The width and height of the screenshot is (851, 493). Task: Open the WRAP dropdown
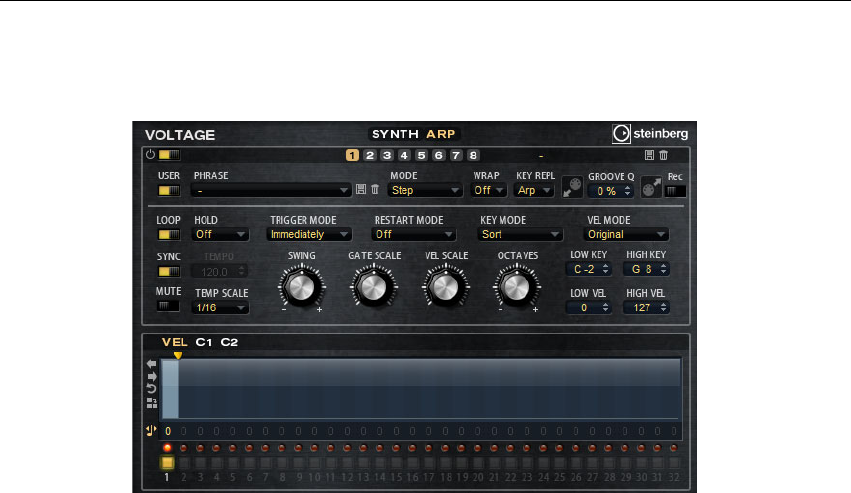(488, 190)
